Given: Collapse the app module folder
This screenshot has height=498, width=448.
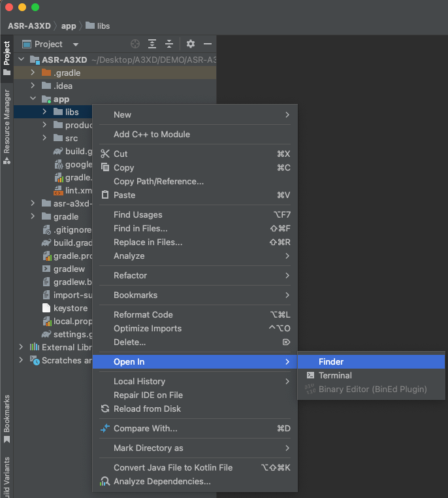Looking at the screenshot, I should point(33,99).
